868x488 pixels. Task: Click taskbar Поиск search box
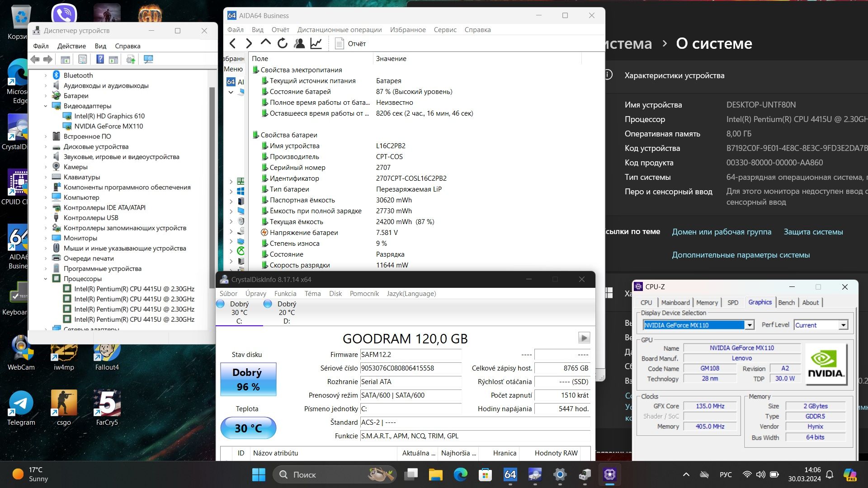pyautogui.click(x=335, y=474)
